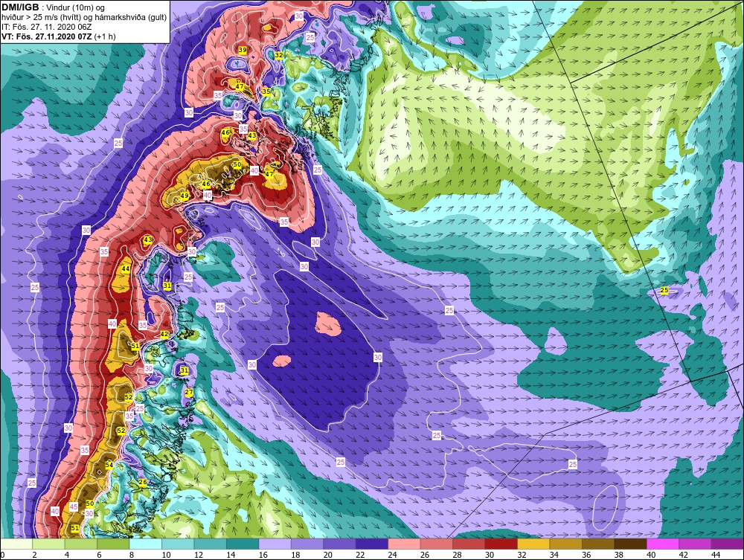Pick the brown 36–38 m/s legend swatch
The width and height of the screenshot is (744, 560).
click(x=598, y=544)
